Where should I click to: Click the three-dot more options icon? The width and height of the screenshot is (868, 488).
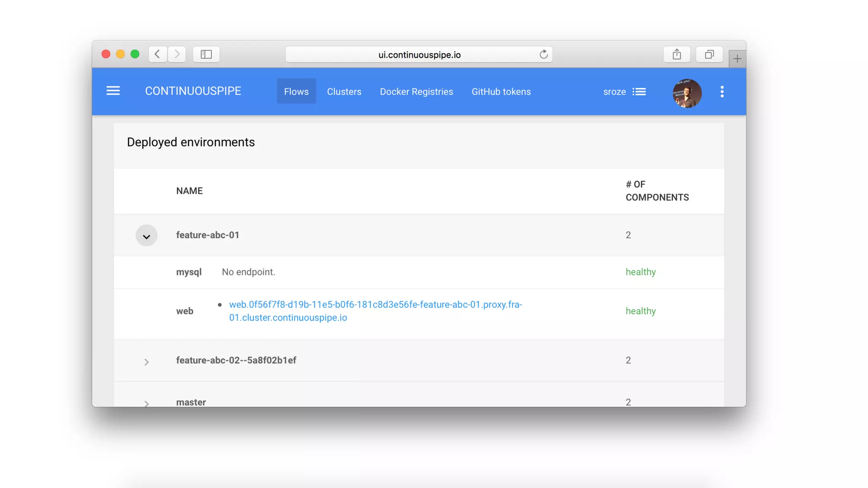[722, 91]
